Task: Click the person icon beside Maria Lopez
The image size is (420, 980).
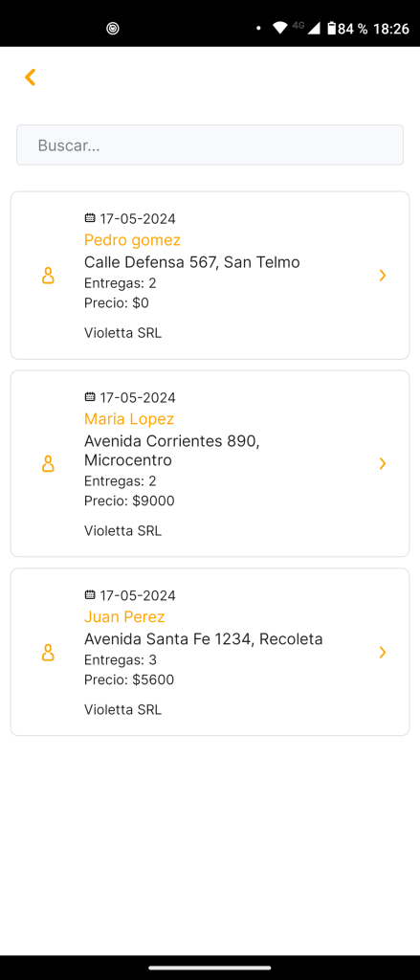Action: pyautogui.click(x=48, y=464)
